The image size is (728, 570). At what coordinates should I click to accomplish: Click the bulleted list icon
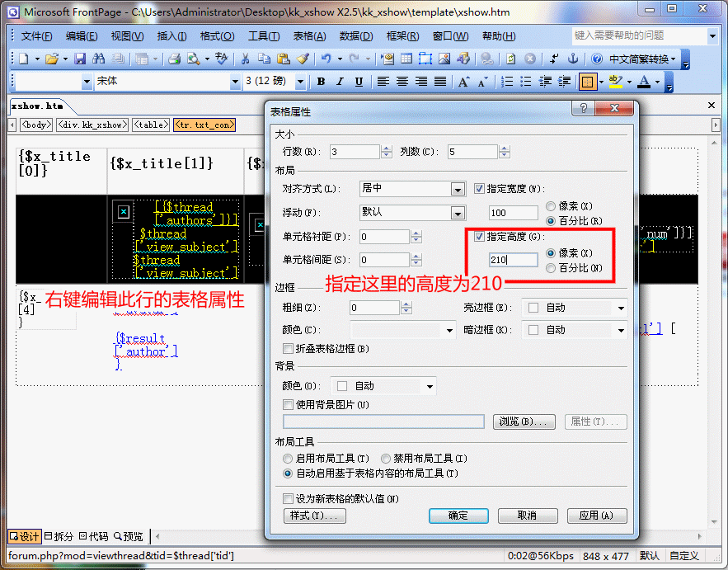[525, 82]
